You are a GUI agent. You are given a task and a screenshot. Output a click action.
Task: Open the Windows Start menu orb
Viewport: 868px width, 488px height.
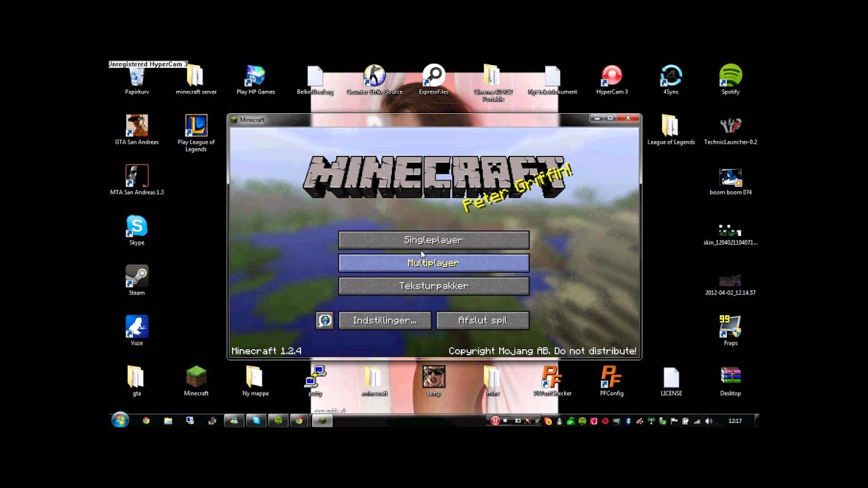120,421
